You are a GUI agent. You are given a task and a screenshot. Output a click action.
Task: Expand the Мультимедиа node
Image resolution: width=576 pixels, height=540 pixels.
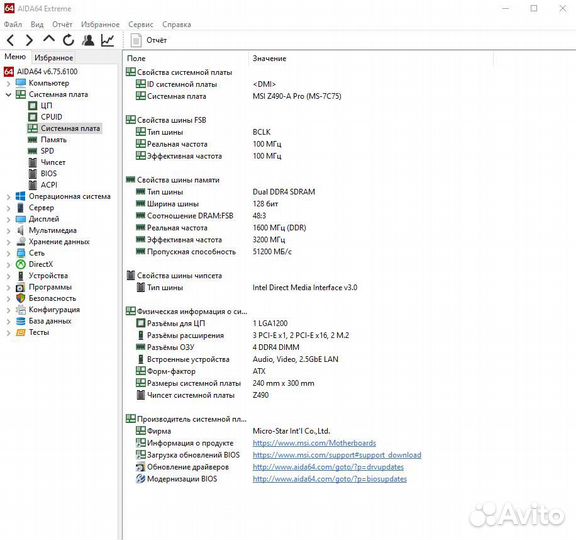(x=8, y=231)
